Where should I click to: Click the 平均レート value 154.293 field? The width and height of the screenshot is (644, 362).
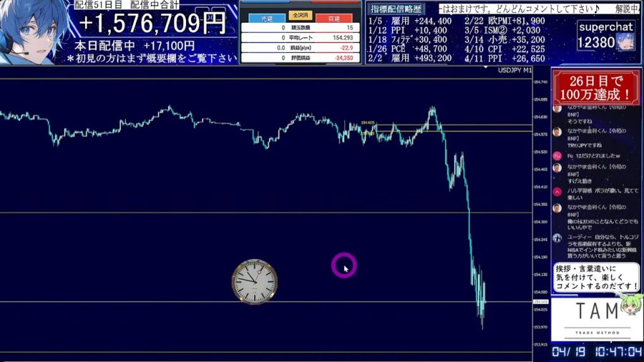(x=341, y=38)
